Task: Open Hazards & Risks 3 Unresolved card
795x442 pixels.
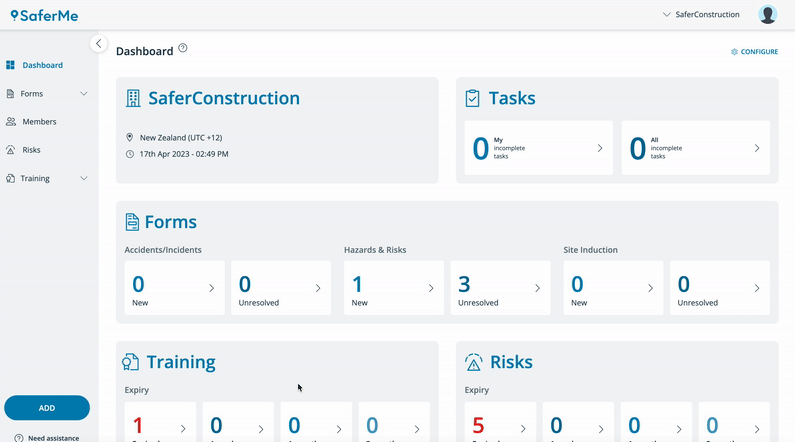Action: [500, 288]
